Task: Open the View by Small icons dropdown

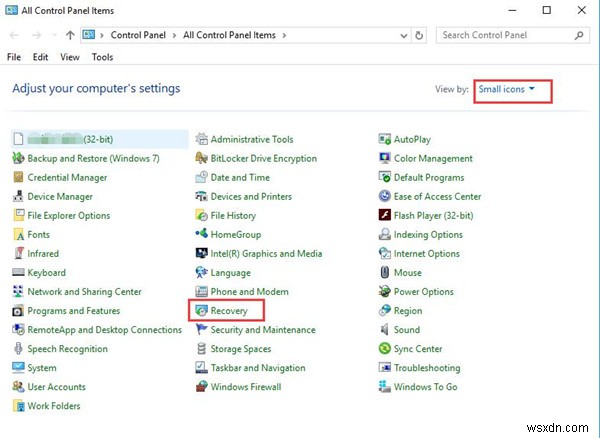Action: pos(506,89)
